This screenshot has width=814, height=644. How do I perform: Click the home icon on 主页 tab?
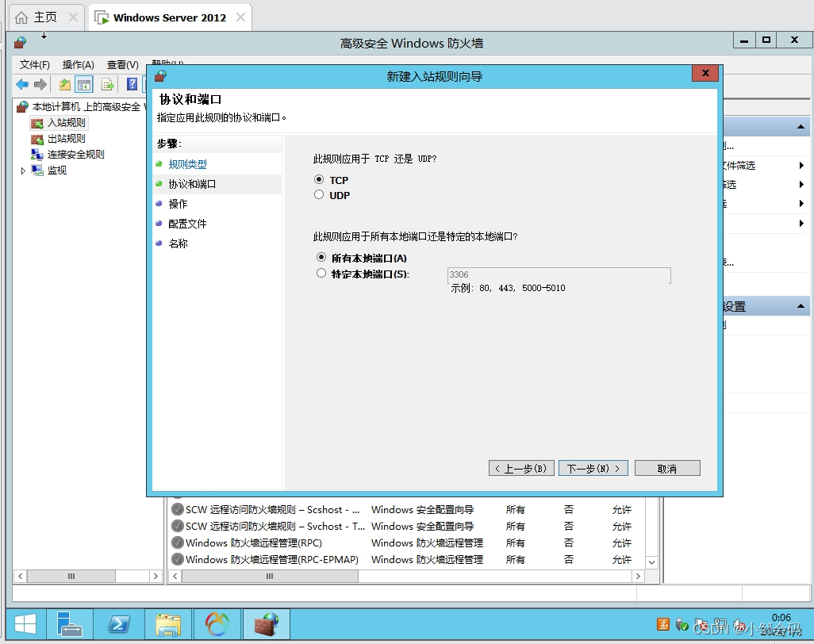(21, 17)
